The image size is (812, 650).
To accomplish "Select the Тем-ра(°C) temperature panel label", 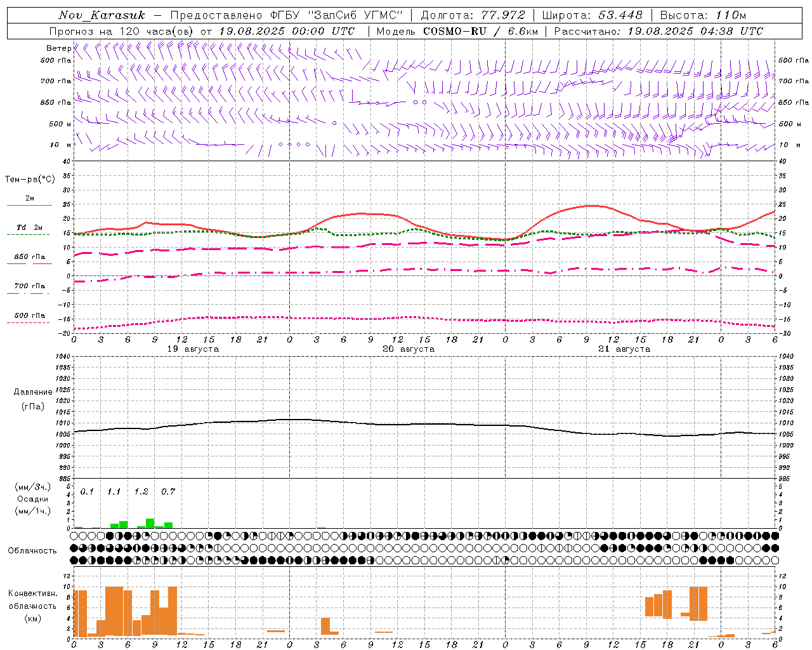I will 30,180.
